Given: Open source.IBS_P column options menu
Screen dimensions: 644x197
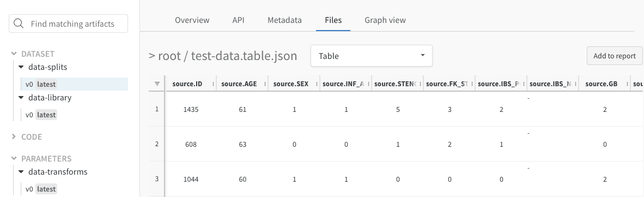Looking at the screenshot, I should pos(523,84).
